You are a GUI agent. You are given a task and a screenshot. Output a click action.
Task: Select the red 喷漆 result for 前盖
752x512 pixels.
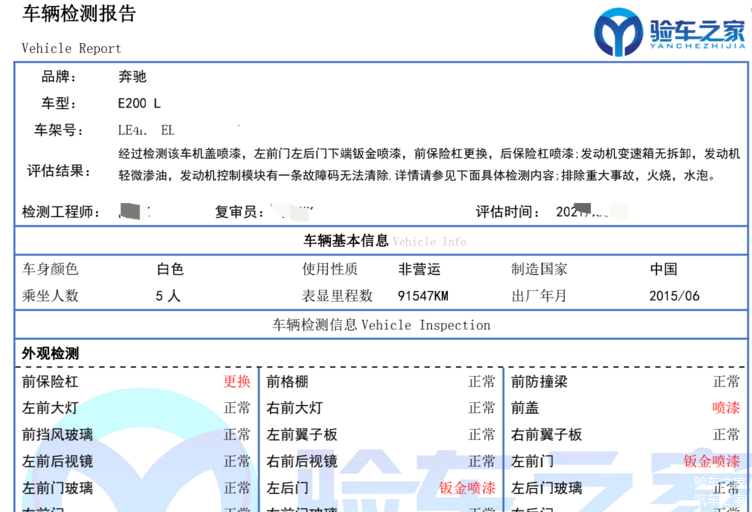[x=726, y=408]
